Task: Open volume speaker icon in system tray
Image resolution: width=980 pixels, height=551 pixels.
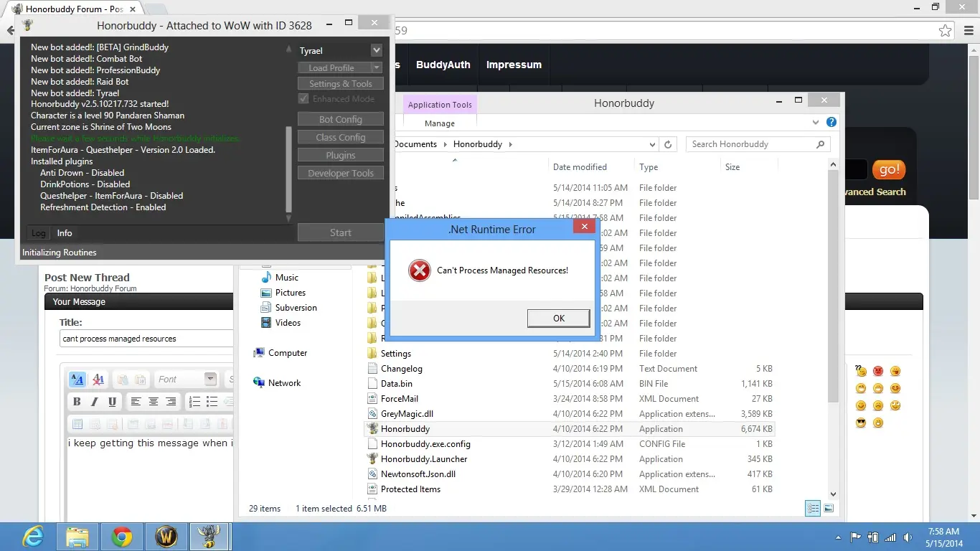Action: point(908,537)
